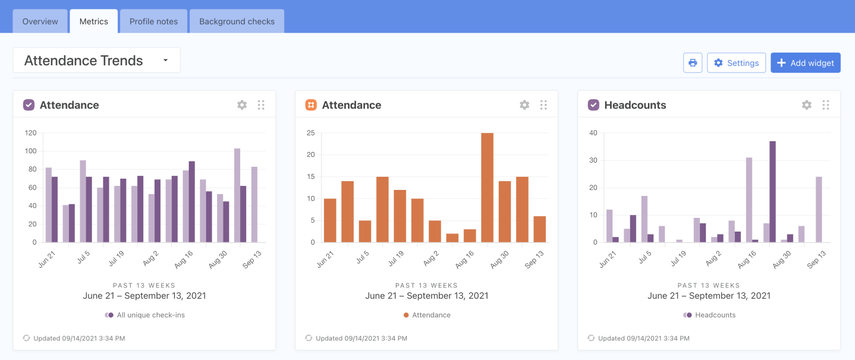Click the orange Attendance legend dot
855x360 pixels.
406,315
